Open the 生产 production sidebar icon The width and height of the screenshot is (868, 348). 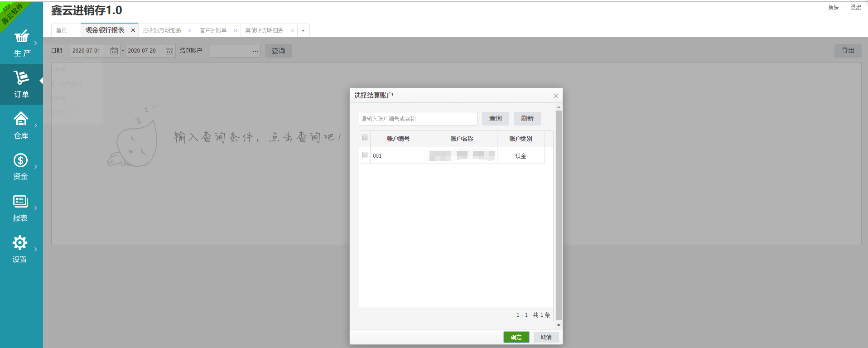click(x=21, y=37)
